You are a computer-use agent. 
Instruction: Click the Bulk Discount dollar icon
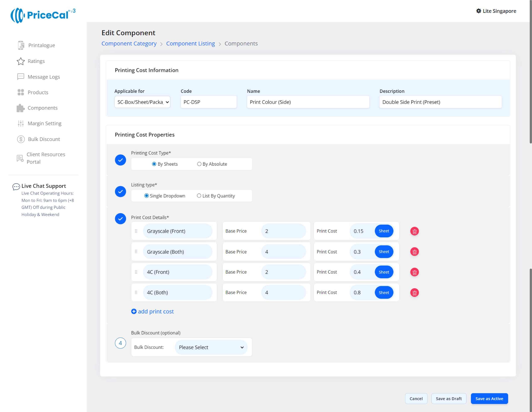(21, 139)
